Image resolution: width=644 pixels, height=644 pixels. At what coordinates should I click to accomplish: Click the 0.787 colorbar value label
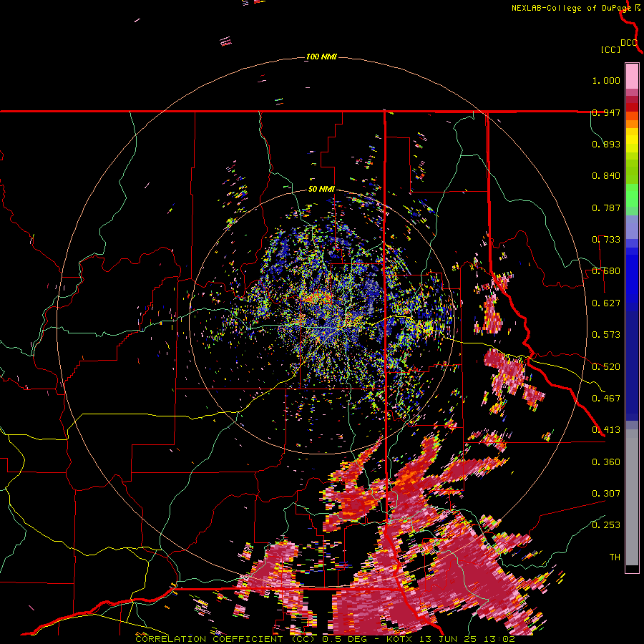click(x=606, y=208)
